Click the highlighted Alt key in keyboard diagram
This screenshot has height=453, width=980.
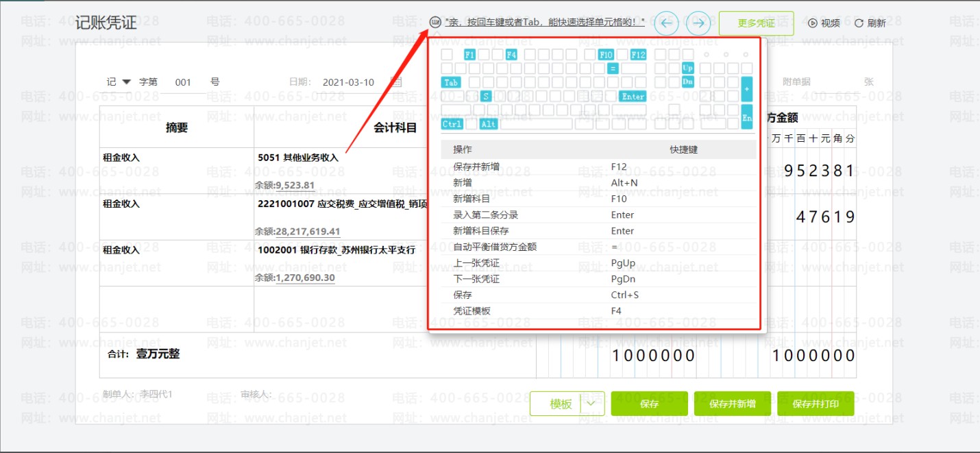489,124
